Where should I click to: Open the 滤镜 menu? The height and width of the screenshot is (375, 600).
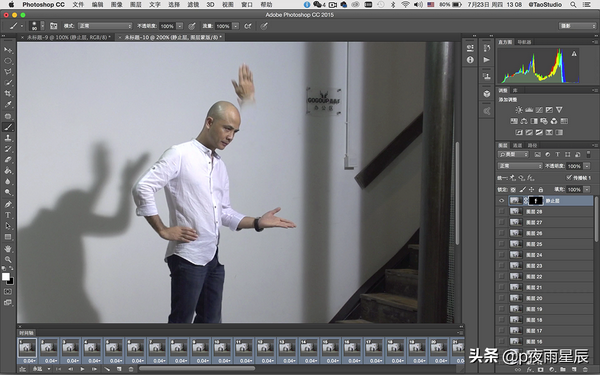[x=193, y=5]
